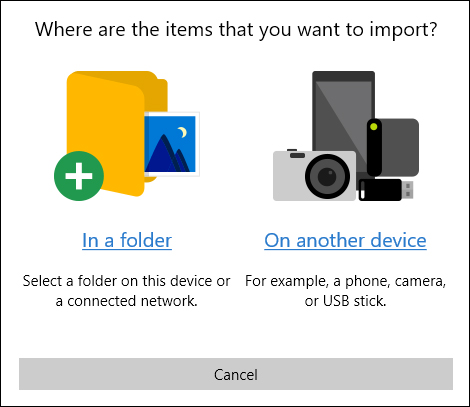Click the green plus badge on folder

click(x=79, y=176)
